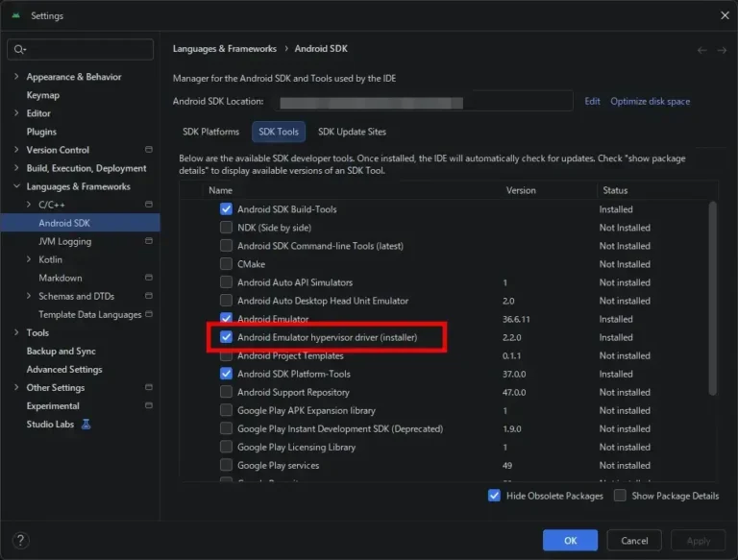
Task: Focus the settings search field
Action: (80, 49)
